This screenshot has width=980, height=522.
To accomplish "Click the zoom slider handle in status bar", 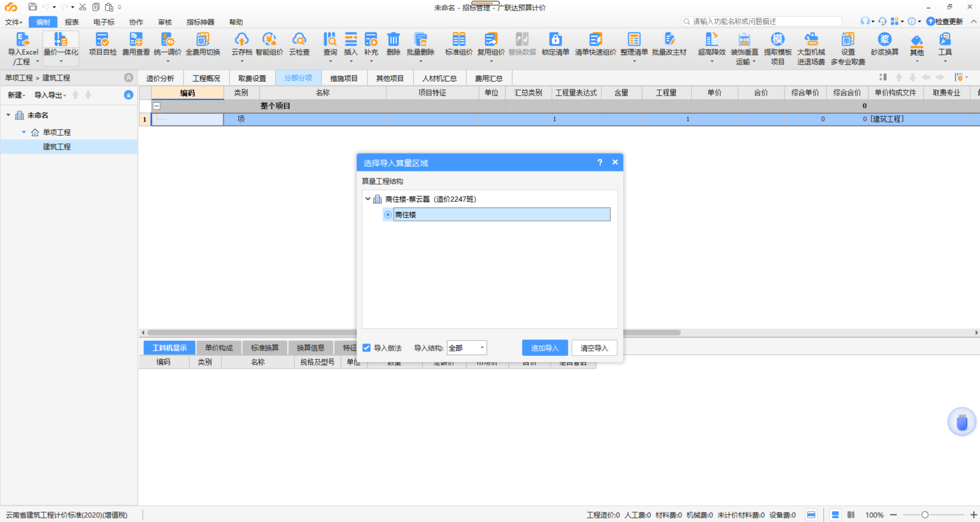I will [x=924, y=515].
